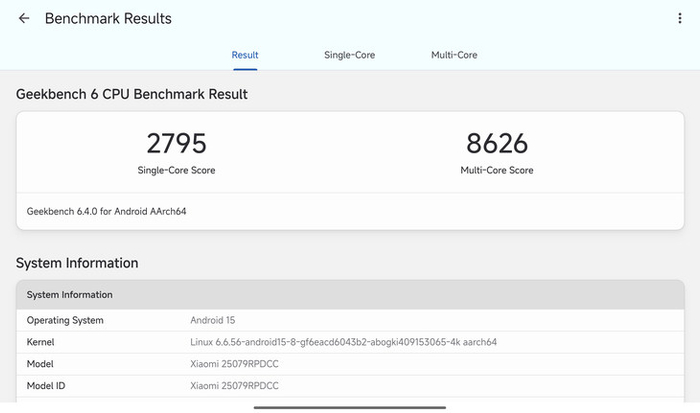This screenshot has height=413, width=700.
Task: Switch to the Result tab
Action: point(245,55)
